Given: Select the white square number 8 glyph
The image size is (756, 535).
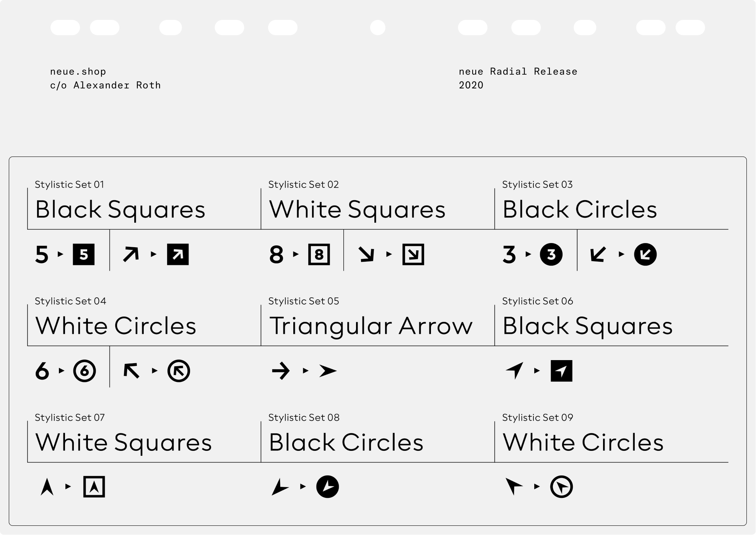Looking at the screenshot, I should click(x=319, y=254).
